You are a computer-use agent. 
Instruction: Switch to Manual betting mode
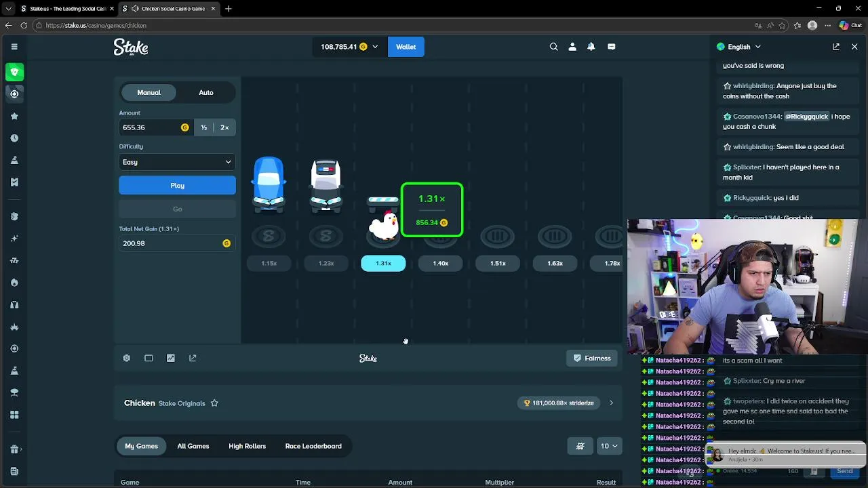(149, 92)
